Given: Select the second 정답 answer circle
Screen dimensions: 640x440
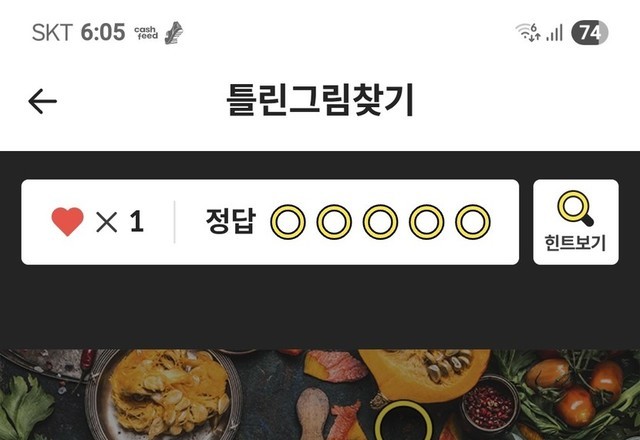Looking at the screenshot, I should [x=334, y=222].
